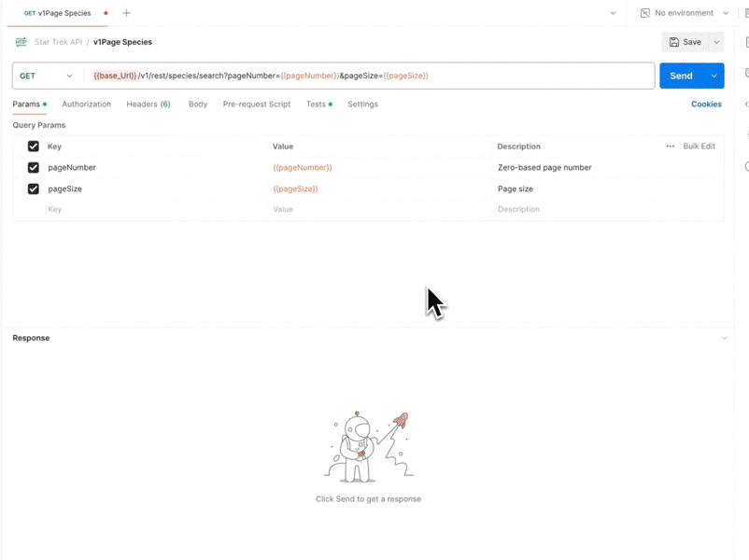Image resolution: width=749 pixels, height=560 pixels.
Task: Uncheck the pageSize parameter
Action: click(x=34, y=189)
